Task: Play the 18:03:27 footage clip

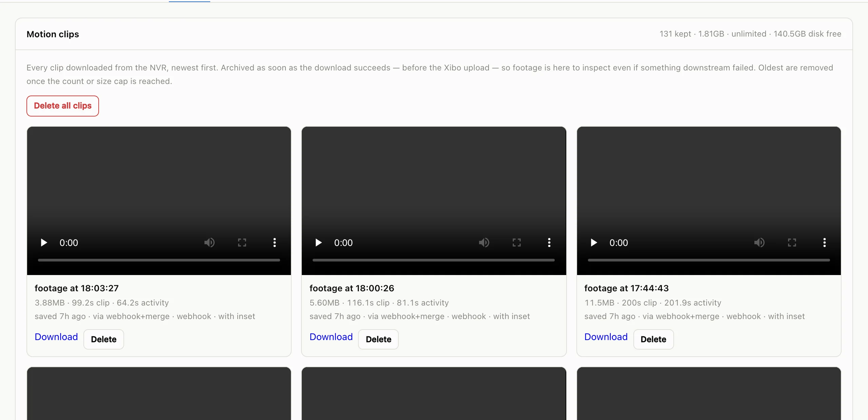Action: pos(44,243)
